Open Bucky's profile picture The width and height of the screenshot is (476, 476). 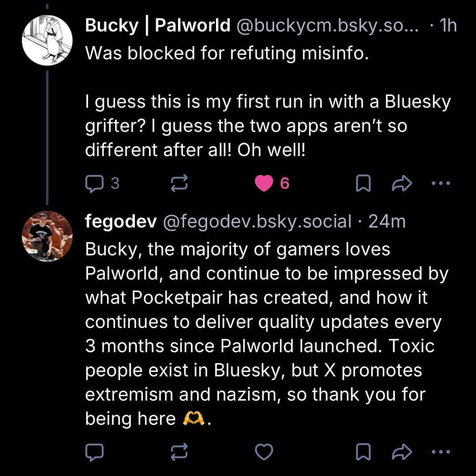(47, 41)
